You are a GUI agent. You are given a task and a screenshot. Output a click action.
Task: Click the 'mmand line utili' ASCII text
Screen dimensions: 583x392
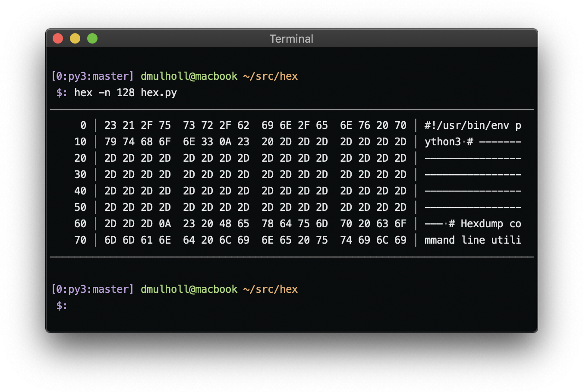click(473, 240)
